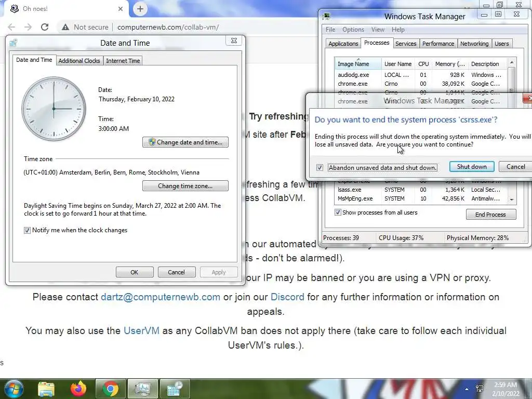Screen dimensions: 532x399
Task: Open the Performance tab in Task Manager
Action: (438, 44)
